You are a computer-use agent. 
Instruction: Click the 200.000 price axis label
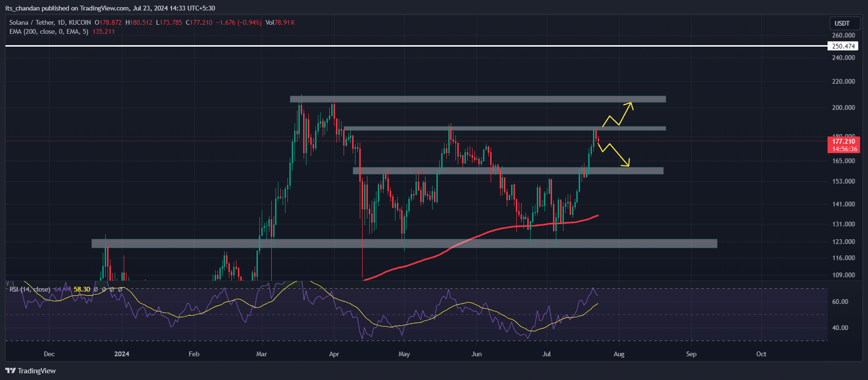(x=843, y=107)
